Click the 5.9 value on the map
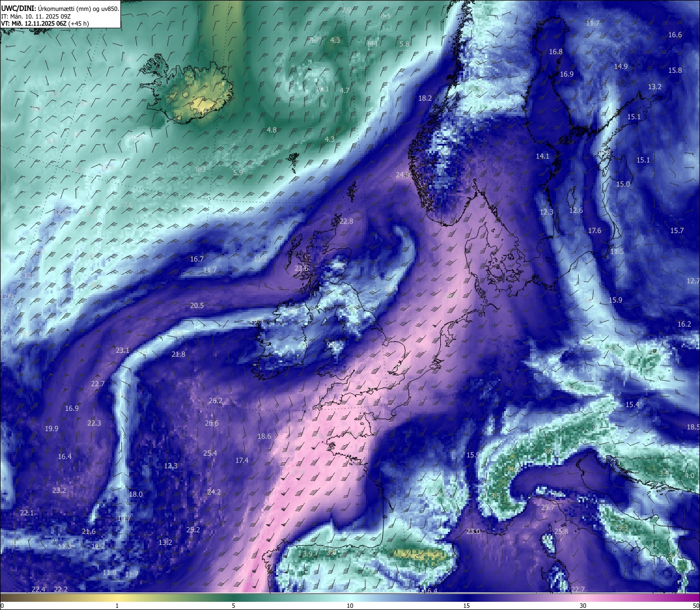 point(238,172)
